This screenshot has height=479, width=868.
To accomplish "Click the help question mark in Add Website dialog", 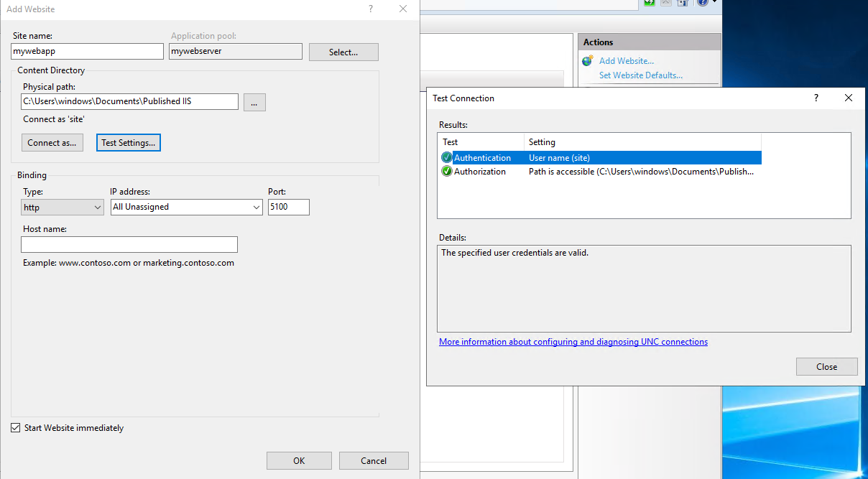I will [371, 9].
